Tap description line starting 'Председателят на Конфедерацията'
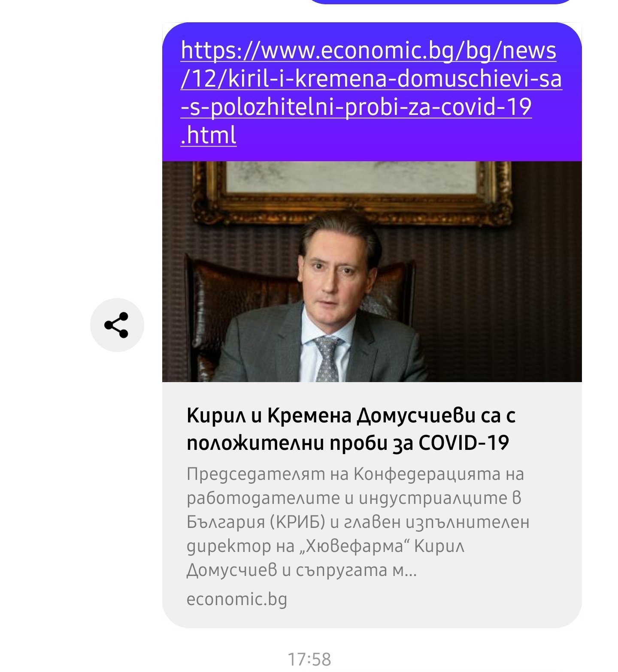Viewport: 618px width, 672px height. 355,474
